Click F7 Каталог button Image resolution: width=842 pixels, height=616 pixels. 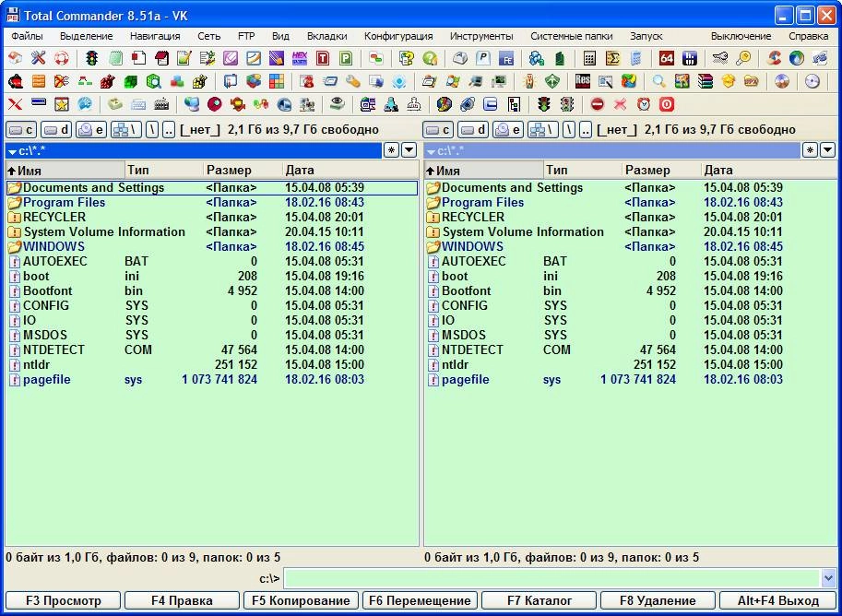click(x=540, y=600)
